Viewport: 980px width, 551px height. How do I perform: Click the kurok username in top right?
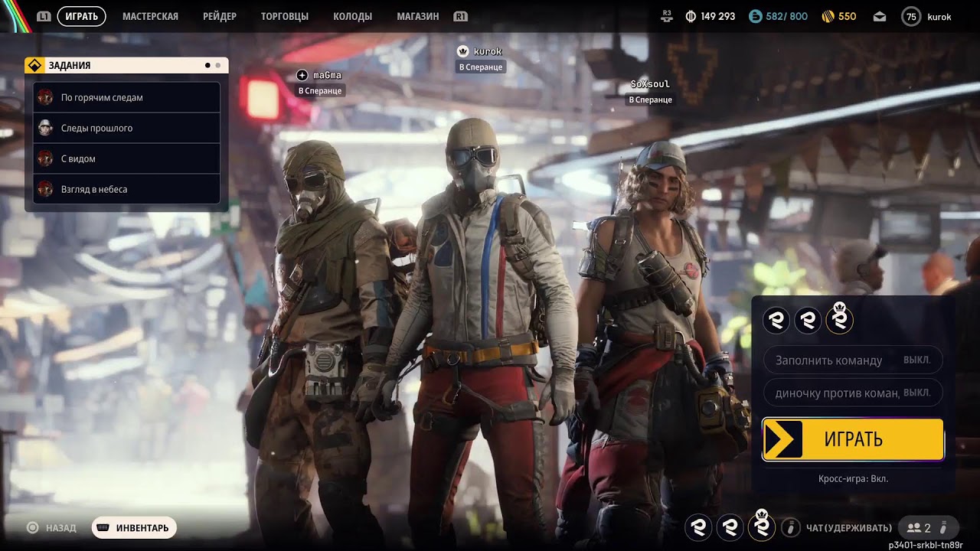pos(939,16)
